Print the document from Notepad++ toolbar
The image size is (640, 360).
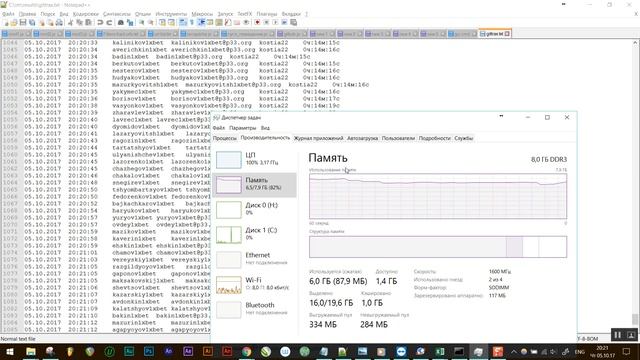pos(59,22)
